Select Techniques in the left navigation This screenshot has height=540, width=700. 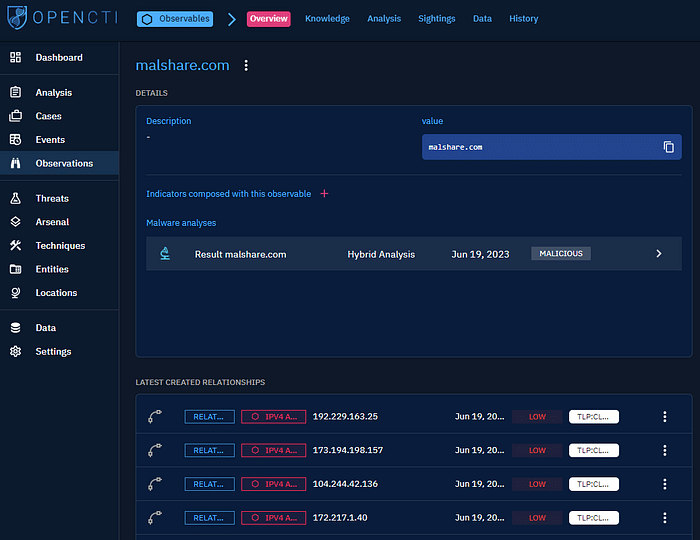tap(60, 246)
